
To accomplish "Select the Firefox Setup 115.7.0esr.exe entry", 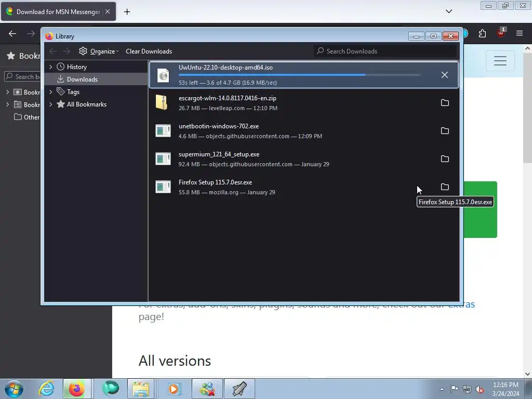I will pos(303,187).
